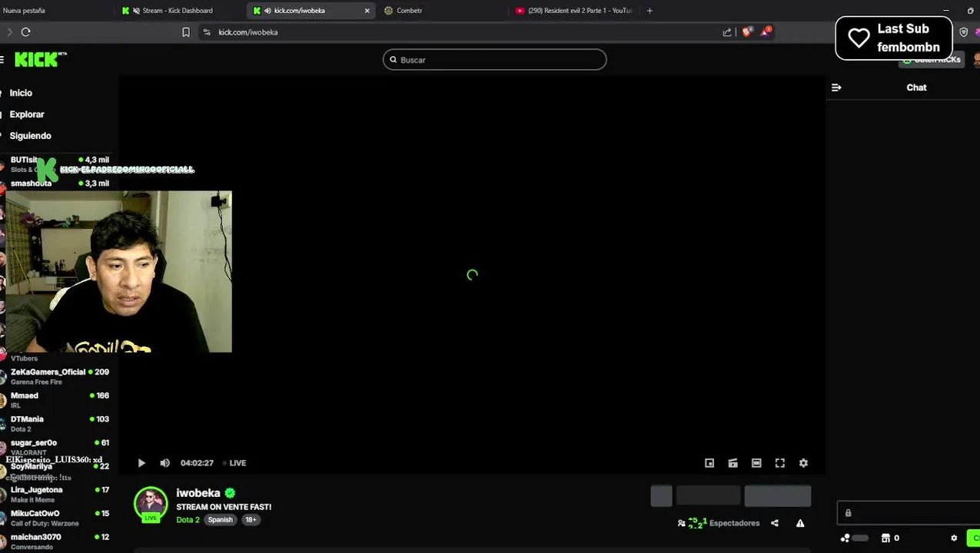Open DTMania channel in sidebar

click(55, 424)
